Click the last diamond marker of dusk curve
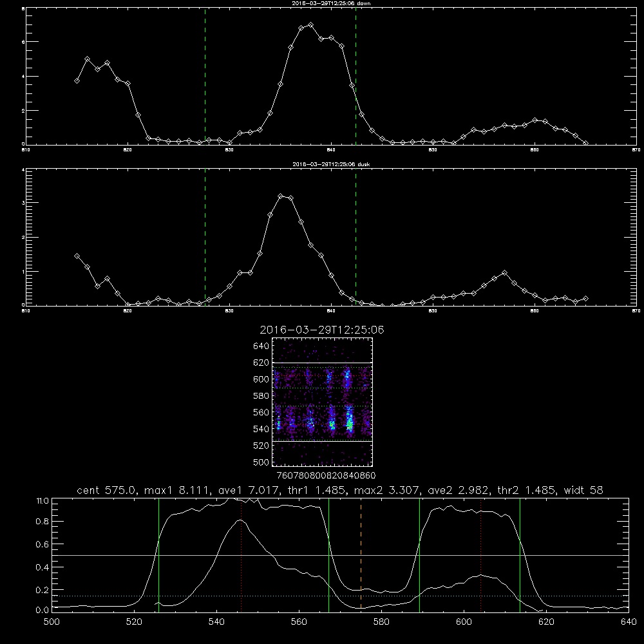The width and height of the screenshot is (644, 644). point(585,299)
